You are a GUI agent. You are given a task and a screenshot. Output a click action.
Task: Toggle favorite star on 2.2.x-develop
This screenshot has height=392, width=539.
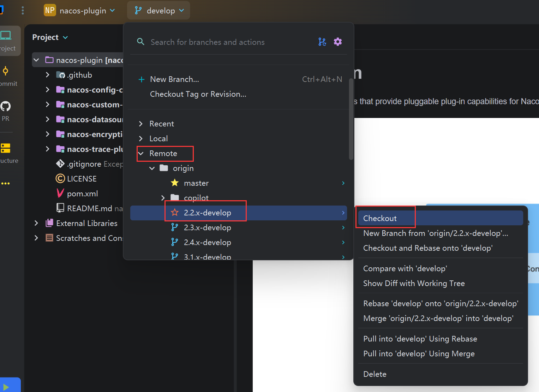pyautogui.click(x=175, y=212)
